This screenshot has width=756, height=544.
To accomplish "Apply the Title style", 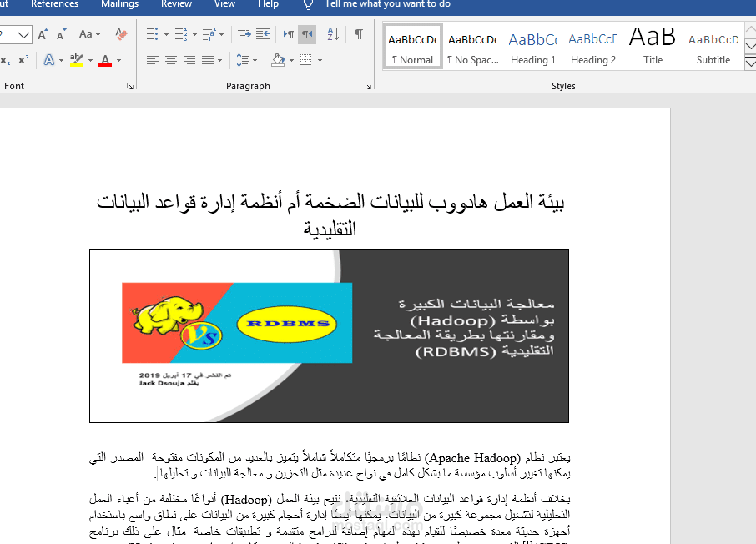I will (x=653, y=47).
